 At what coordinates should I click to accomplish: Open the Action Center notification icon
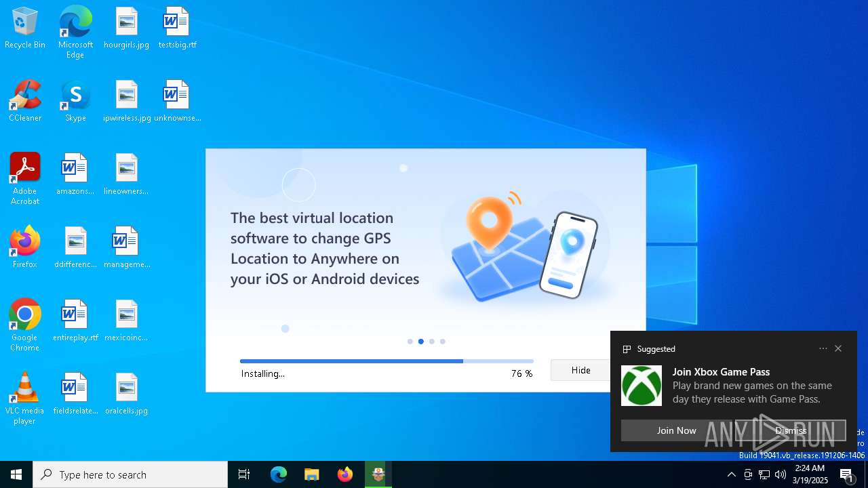pos(847,475)
